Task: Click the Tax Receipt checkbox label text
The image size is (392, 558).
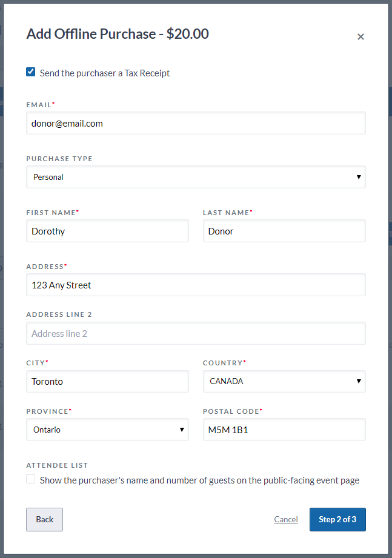Action: coord(105,73)
